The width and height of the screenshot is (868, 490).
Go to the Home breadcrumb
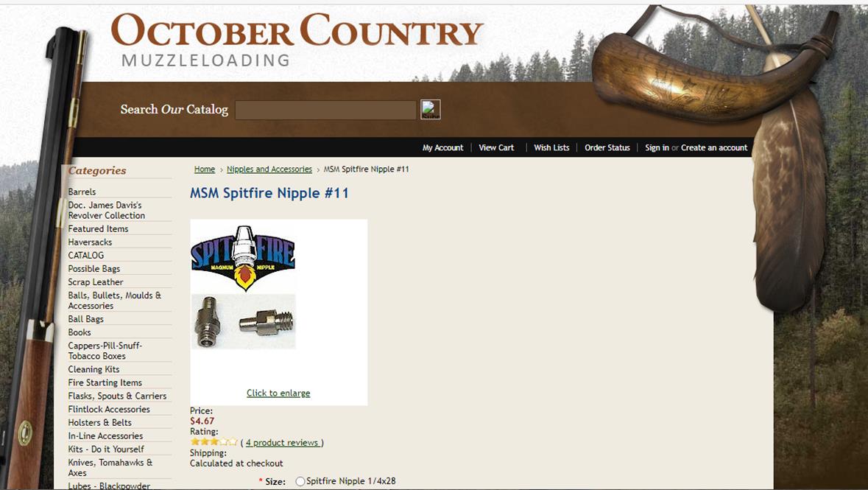click(x=204, y=169)
